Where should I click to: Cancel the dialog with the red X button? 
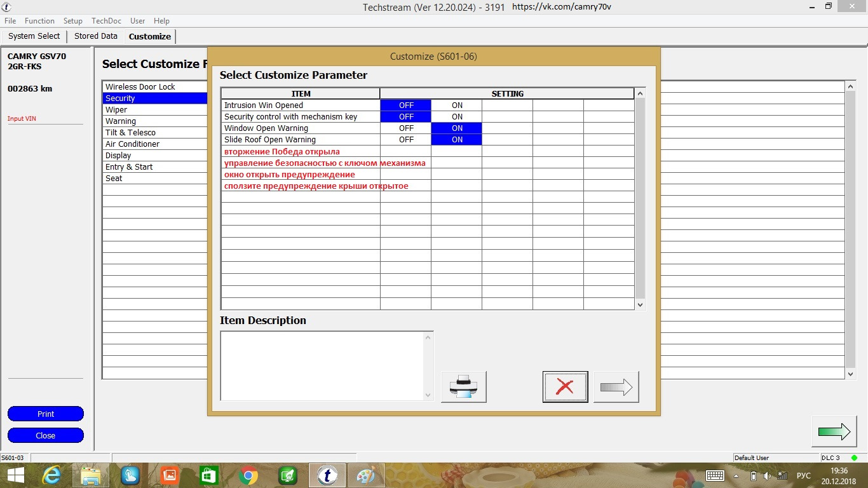[565, 387]
